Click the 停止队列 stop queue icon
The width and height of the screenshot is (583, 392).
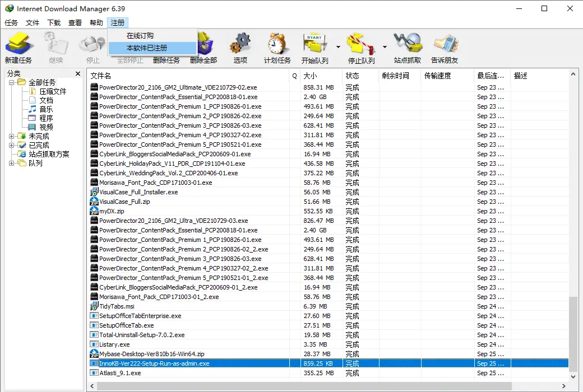click(360, 44)
